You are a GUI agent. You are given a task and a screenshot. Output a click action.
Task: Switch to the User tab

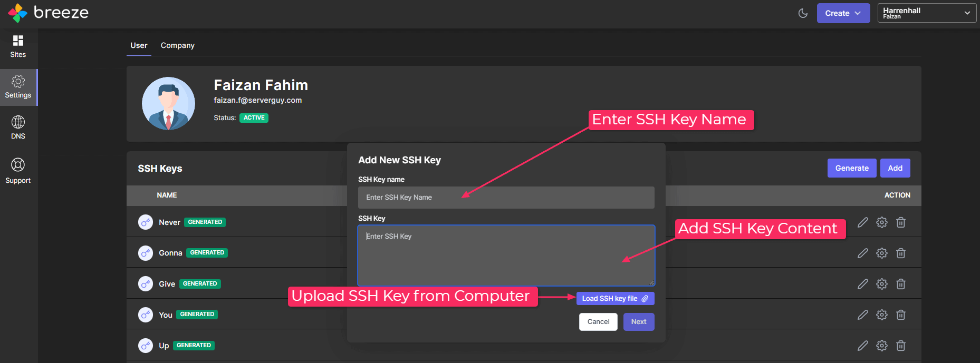click(x=139, y=45)
